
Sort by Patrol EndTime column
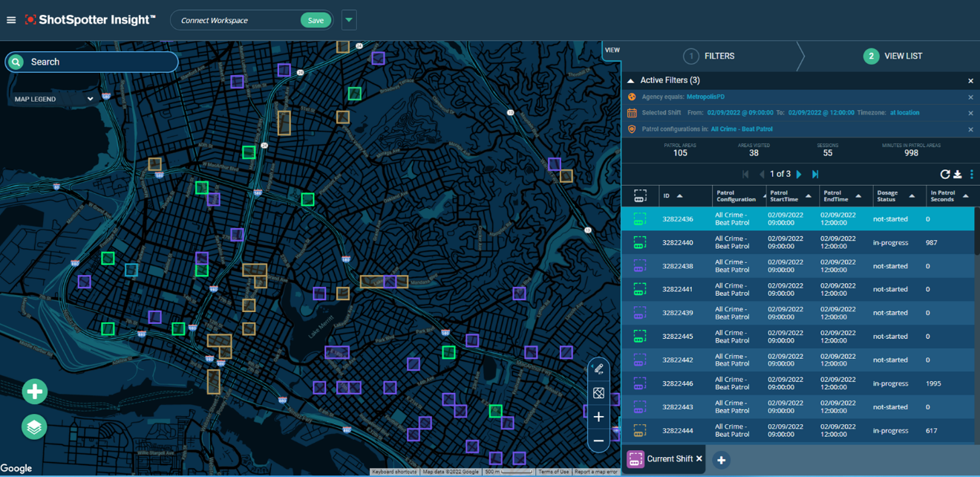(x=846, y=196)
